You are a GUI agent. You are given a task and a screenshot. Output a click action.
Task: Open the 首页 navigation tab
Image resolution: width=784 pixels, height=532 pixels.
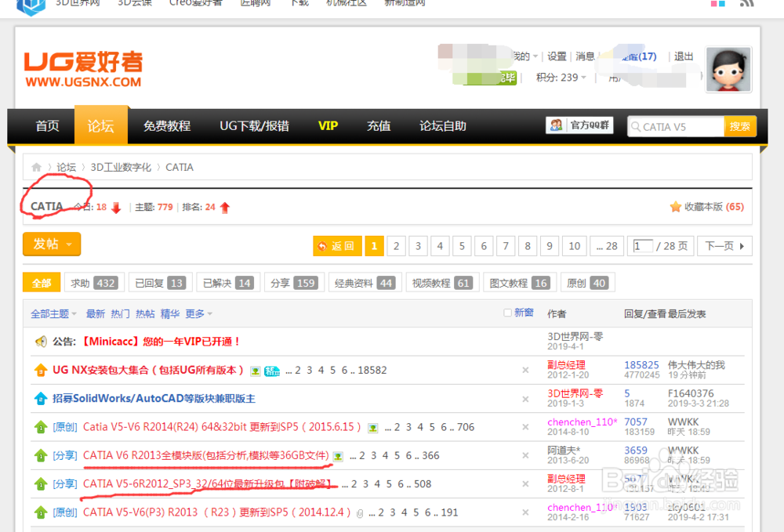point(48,126)
